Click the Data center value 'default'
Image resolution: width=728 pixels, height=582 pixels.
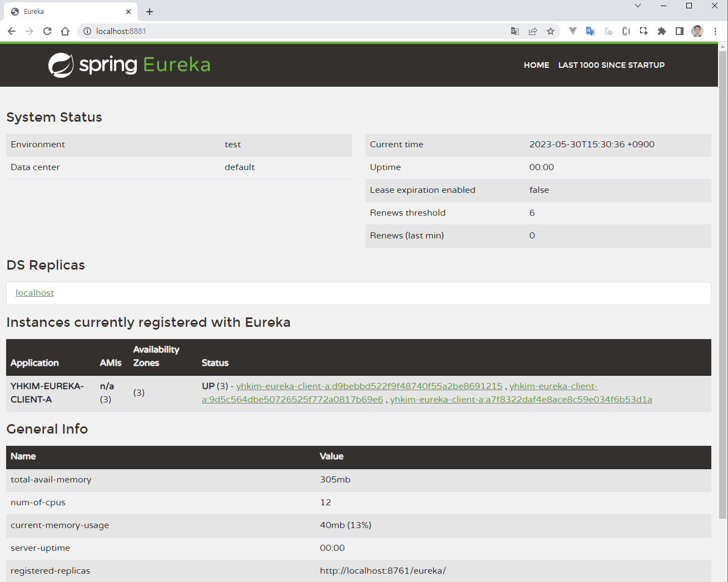[240, 167]
